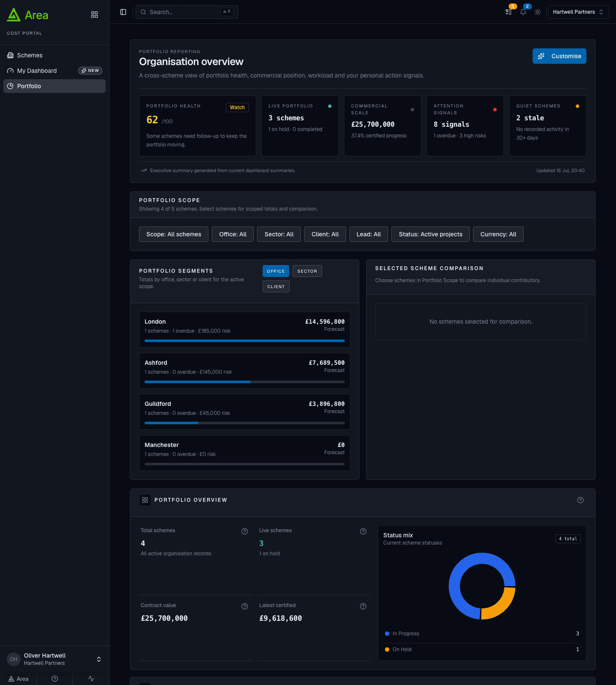Click the search magnifier icon

click(x=143, y=12)
